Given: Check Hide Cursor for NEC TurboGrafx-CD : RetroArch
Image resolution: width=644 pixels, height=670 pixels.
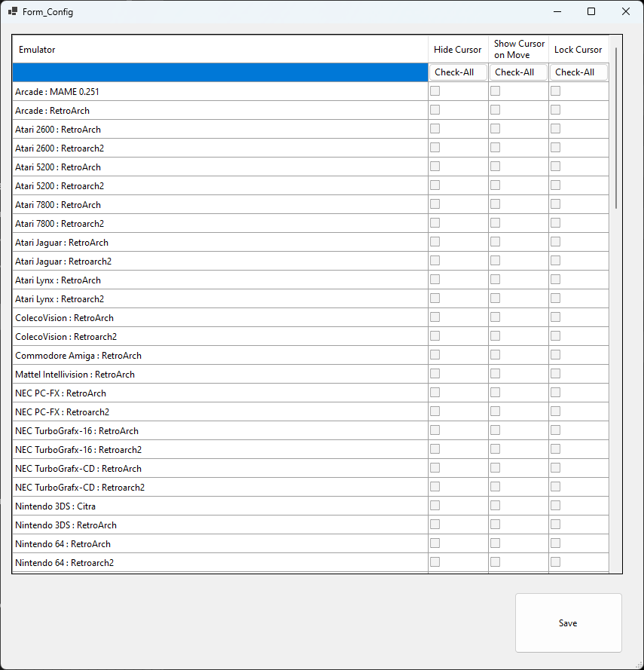Looking at the screenshot, I should [435, 468].
